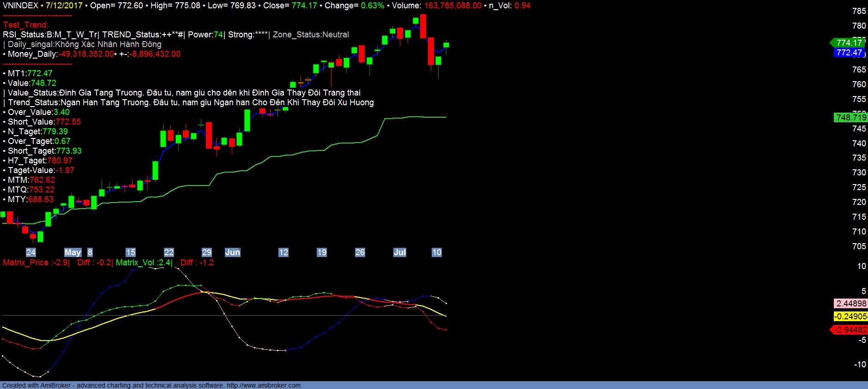Click the yellow -0.24905 indicator tag

pyautogui.click(x=851, y=317)
